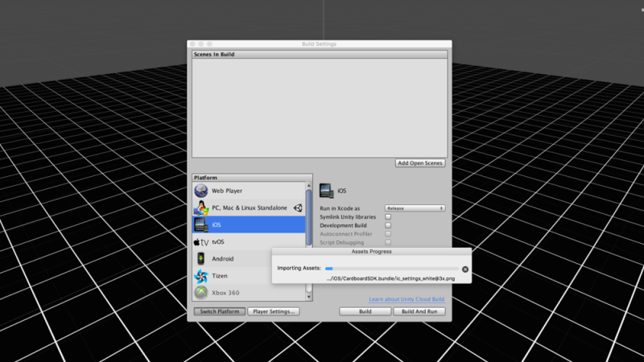Image resolution: width=644 pixels, height=362 pixels.
Task: Select the tvOS platform
Action: [x=249, y=242]
